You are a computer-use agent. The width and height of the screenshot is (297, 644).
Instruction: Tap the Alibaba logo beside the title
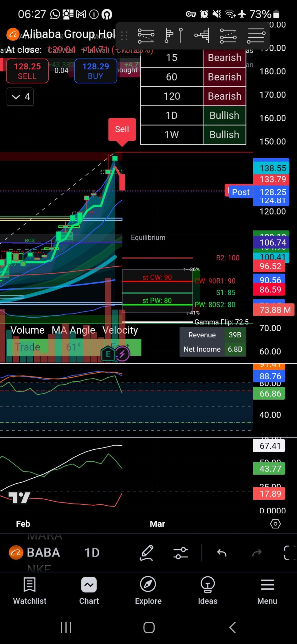click(13, 34)
